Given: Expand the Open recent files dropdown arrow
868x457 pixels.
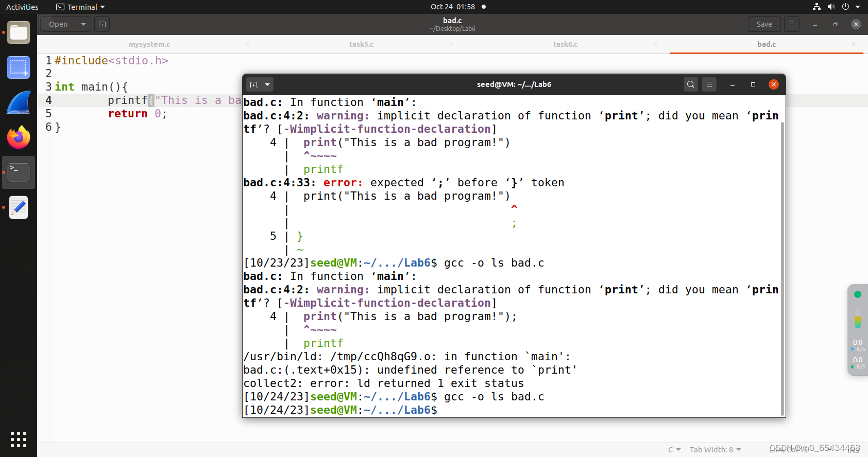Looking at the screenshot, I should [83, 24].
